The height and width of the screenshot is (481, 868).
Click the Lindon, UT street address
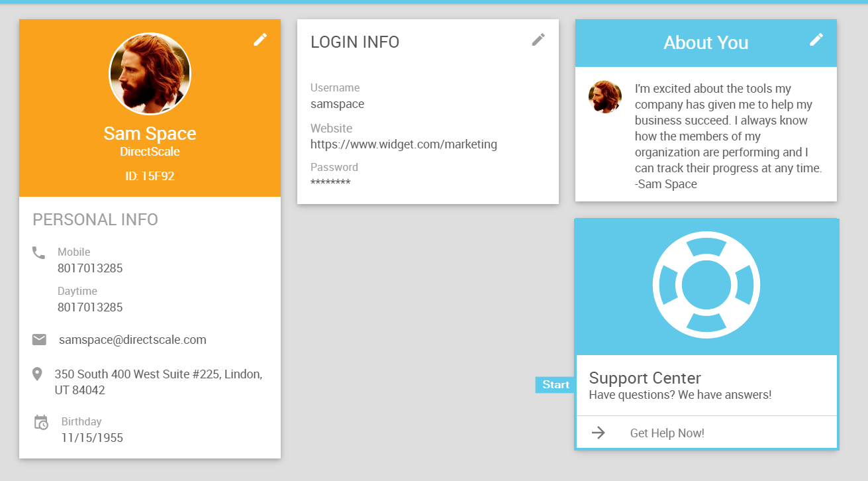click(158, 382)
